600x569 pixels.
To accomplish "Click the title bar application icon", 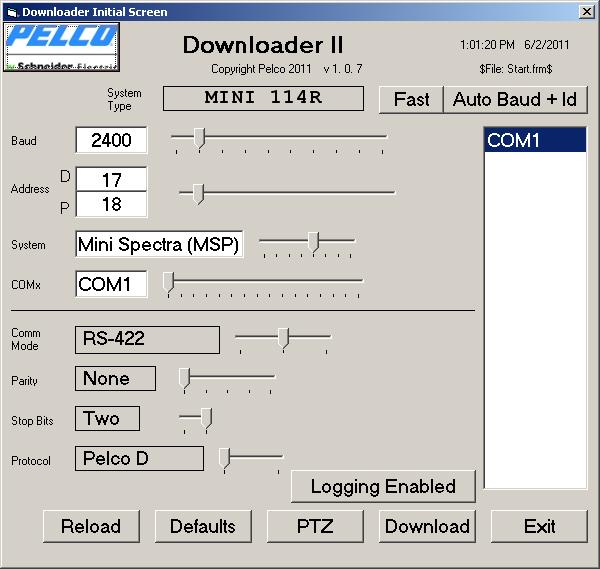I will click(12, 12).
